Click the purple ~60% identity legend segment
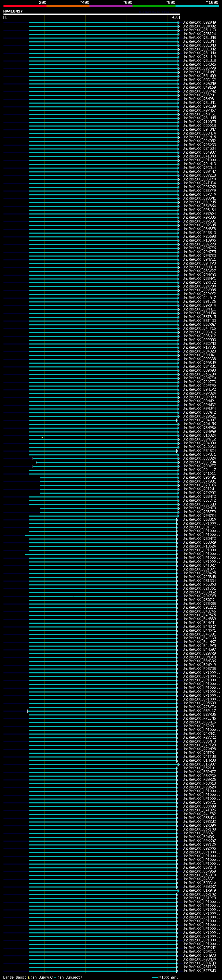 click(111, 6)
